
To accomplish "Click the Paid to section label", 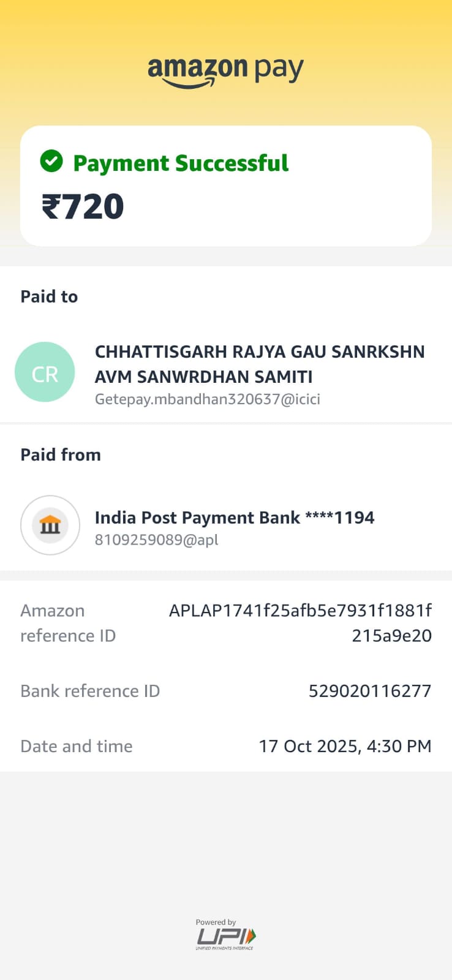I will point(49,296).
